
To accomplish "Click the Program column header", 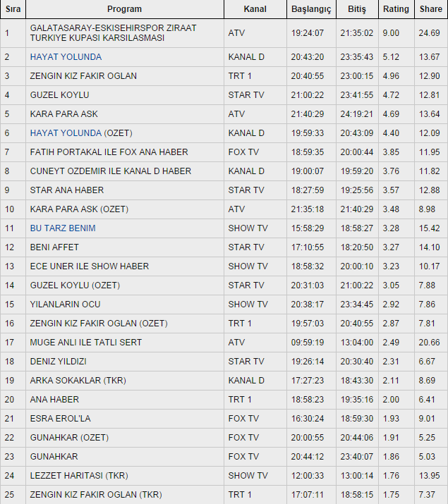I will pos(124,9).
